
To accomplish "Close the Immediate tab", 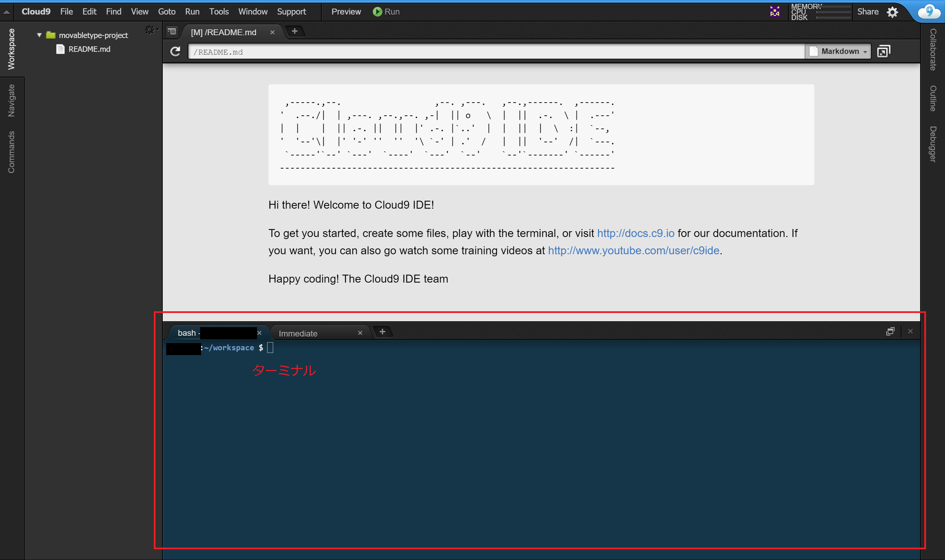I will (360, 333).
